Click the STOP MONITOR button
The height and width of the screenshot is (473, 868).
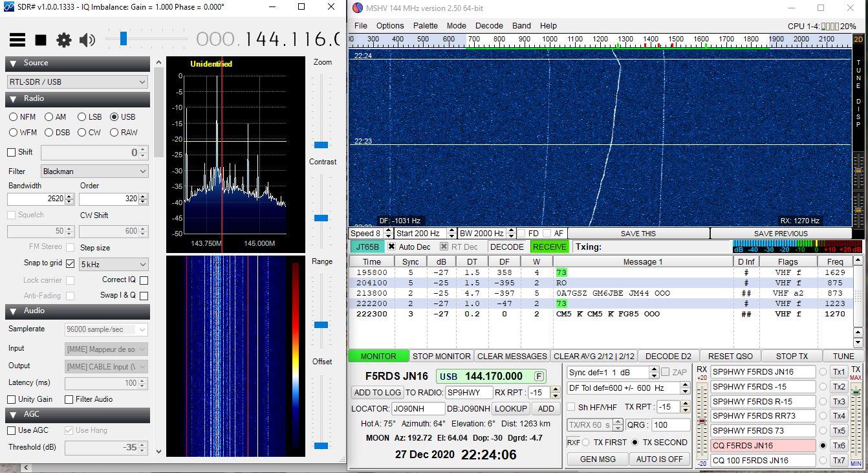pyautogui.click(x=442, y=356)
